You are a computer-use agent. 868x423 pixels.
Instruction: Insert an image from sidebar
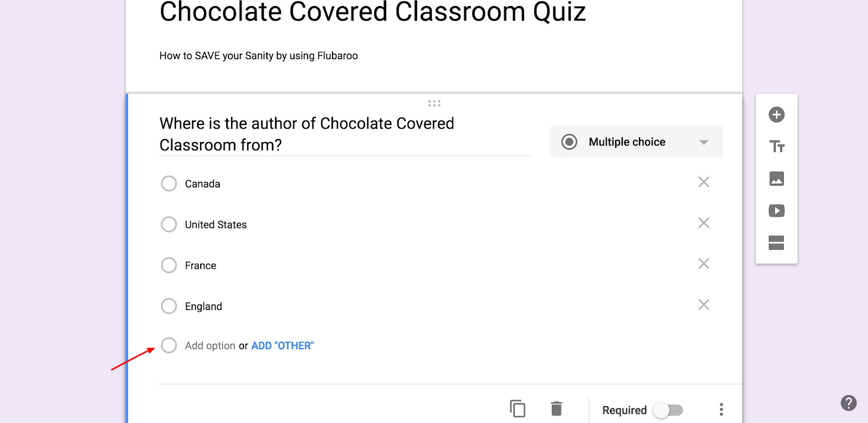click(x=776, y=179)
